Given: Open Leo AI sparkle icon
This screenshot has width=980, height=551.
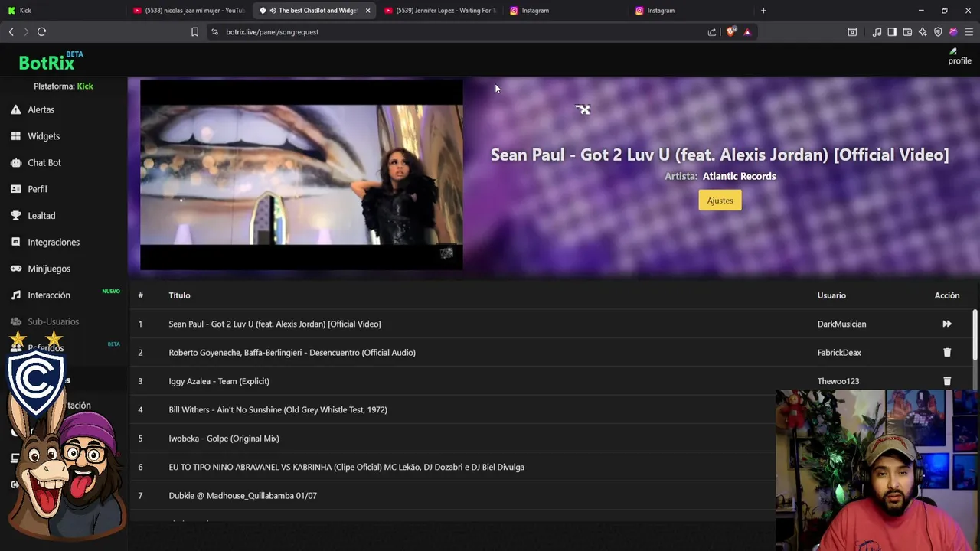Looking at the screenshot, I should tap(923, 32).
